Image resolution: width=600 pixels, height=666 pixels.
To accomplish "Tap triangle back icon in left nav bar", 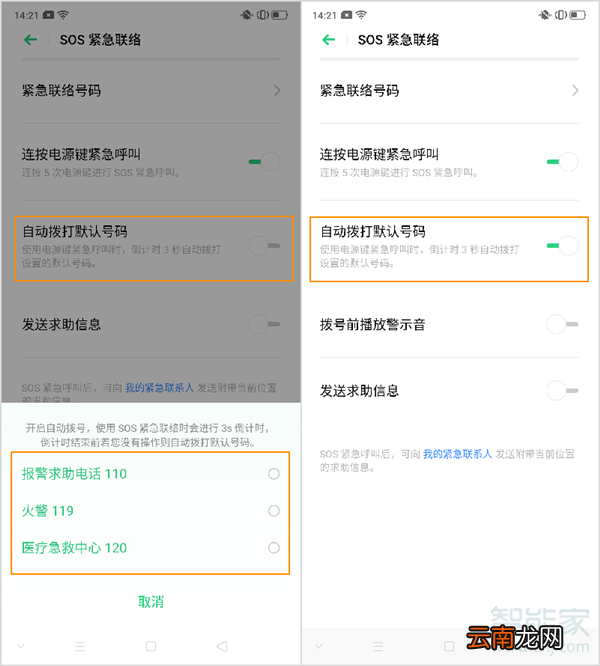I will (x=222, y=646).
